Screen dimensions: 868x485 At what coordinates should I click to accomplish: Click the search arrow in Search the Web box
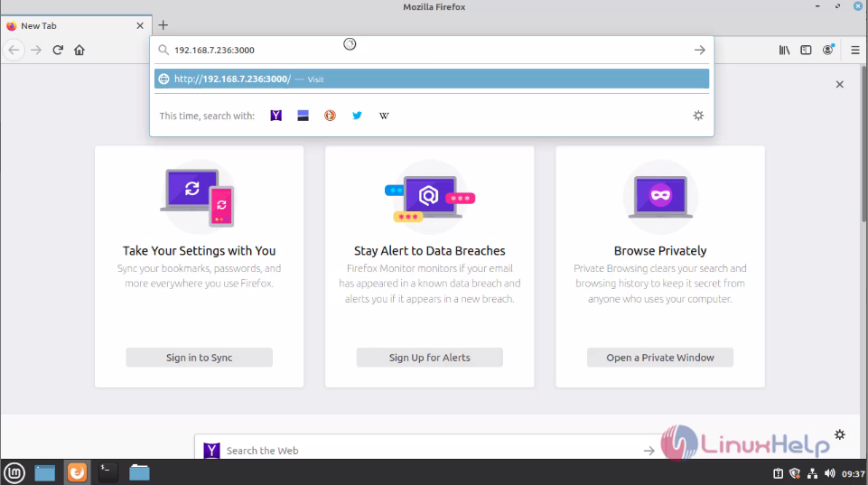(649, 451)
